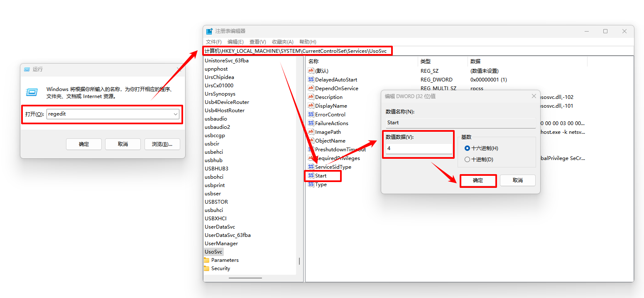Select the Usb4DeviceRouter tree key
The width and height of the screenshot is (644, 298).
[227, 102]
